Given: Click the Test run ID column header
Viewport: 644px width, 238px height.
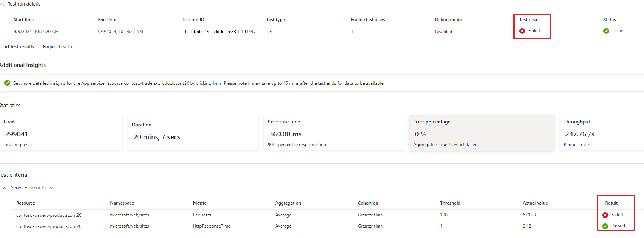Looking at the screenshot, I should (193, 20).
